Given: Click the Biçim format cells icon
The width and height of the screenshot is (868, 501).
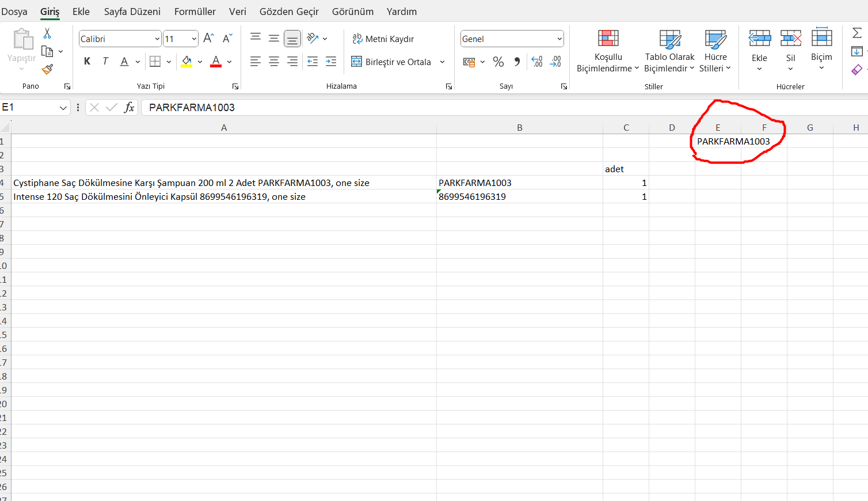Looking at the screenshot, I should (821, 37).
